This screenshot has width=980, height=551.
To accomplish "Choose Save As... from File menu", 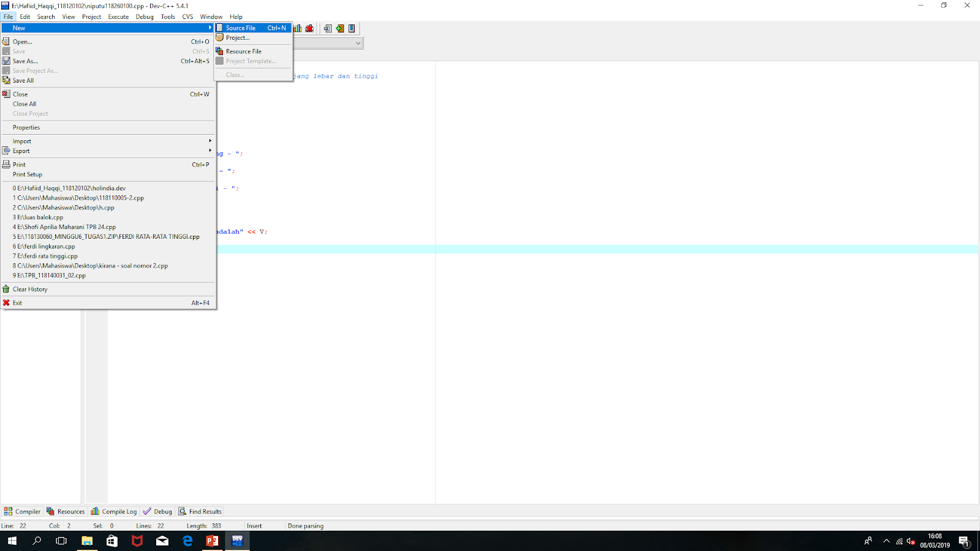I will coord(108,61).
